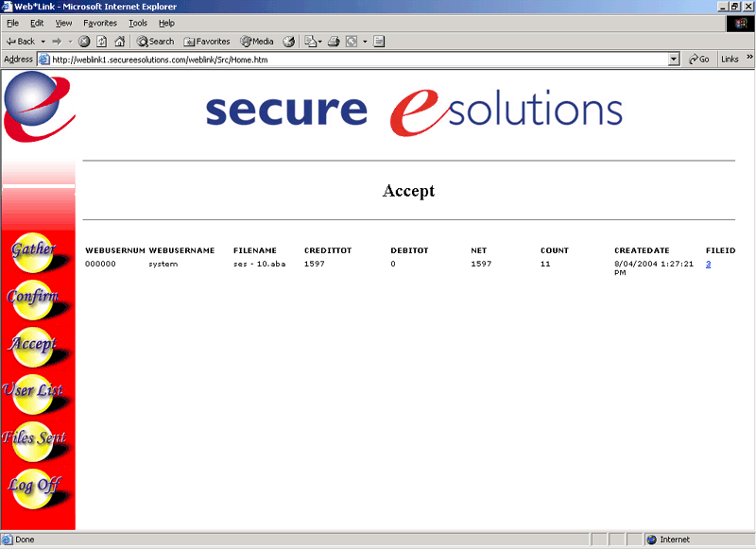Expand the Forward history dropdown arrow
The width and height of the screenshot is (756, 549).
pyautogui.click(x=70, y=42)
